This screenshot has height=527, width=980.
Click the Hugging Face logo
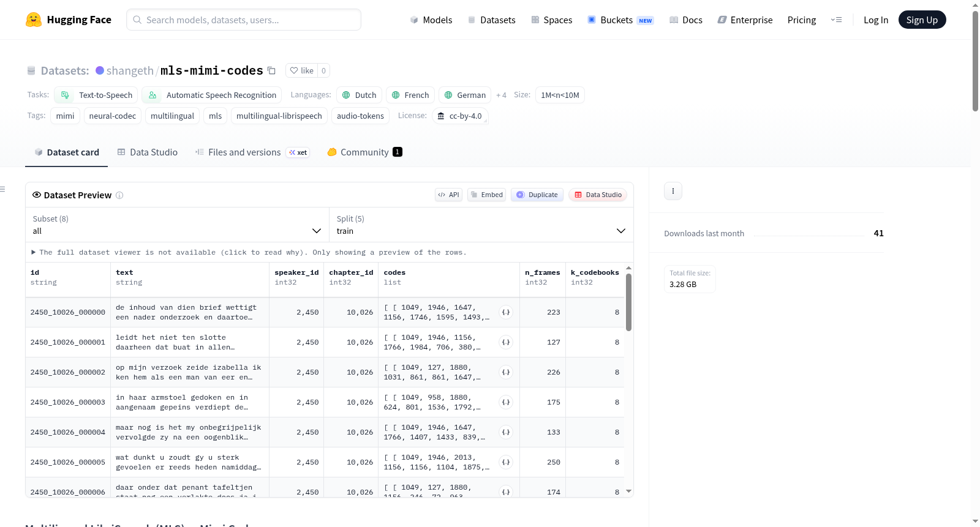pos(68,20)
